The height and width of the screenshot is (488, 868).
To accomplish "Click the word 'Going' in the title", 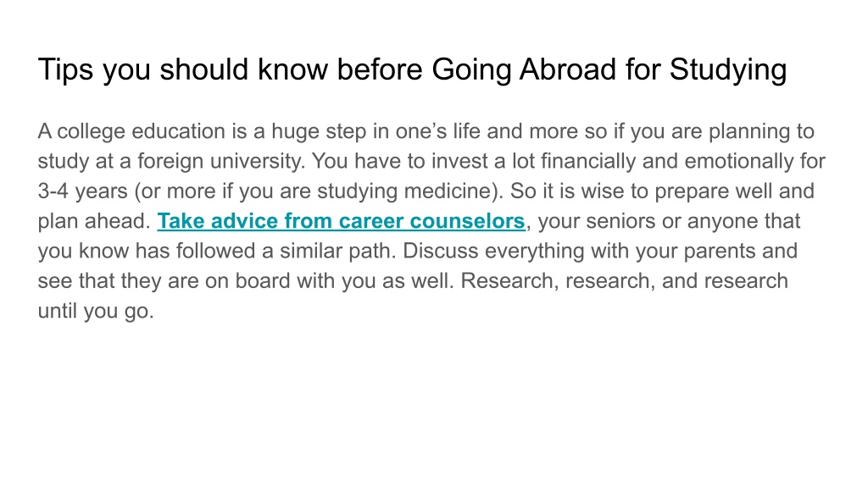I will [x=471, y=69].
